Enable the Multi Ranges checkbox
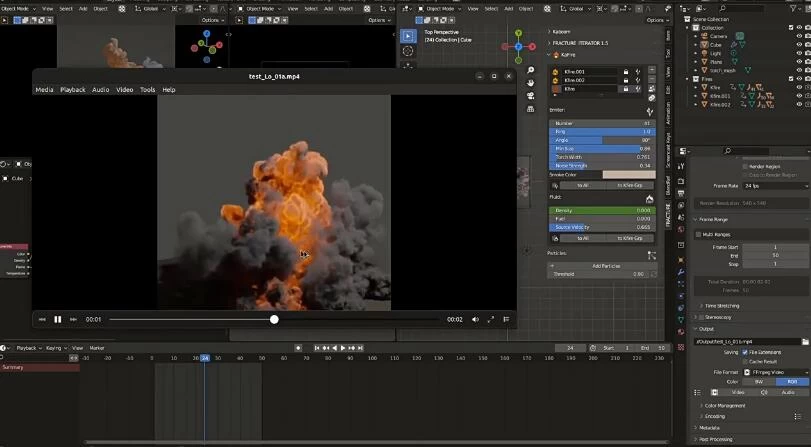811x447 pixels. pyautogui.click(x=698, y=234)
